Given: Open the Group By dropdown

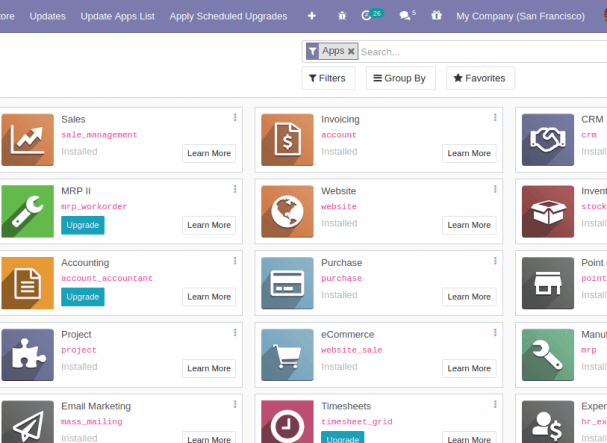Looking at the screenshot, I should coord(400,78).
